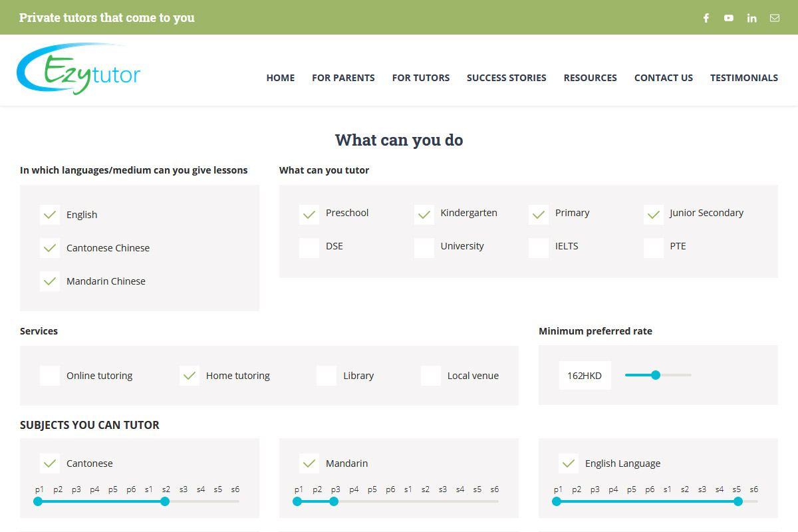Screen dimensions: 798x532
Task: Visit the Testimonials page
Action: [x=743, y=78]
